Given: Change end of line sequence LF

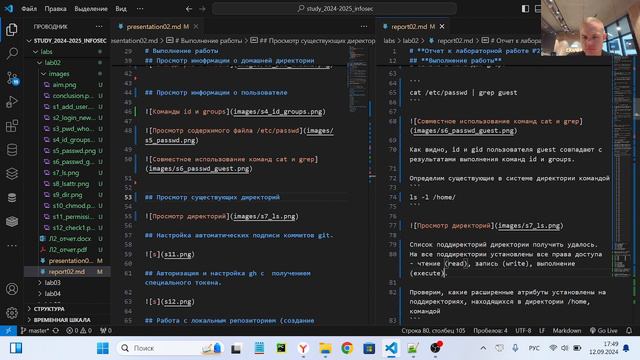Looking at the screenshot, I should coord(542,331).
